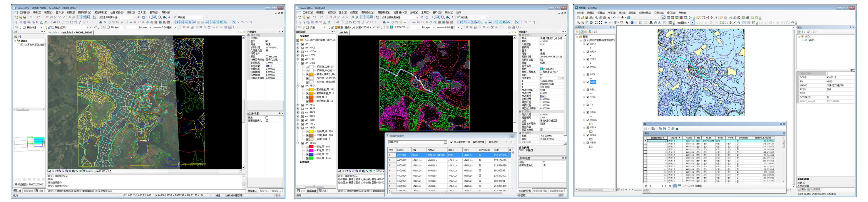Image resolution: width=868 pixels, height=202 pixels.
Task: Open 缺省线(20) dropdown in 70008_70007 window
Action: click(x=87, y=28)
